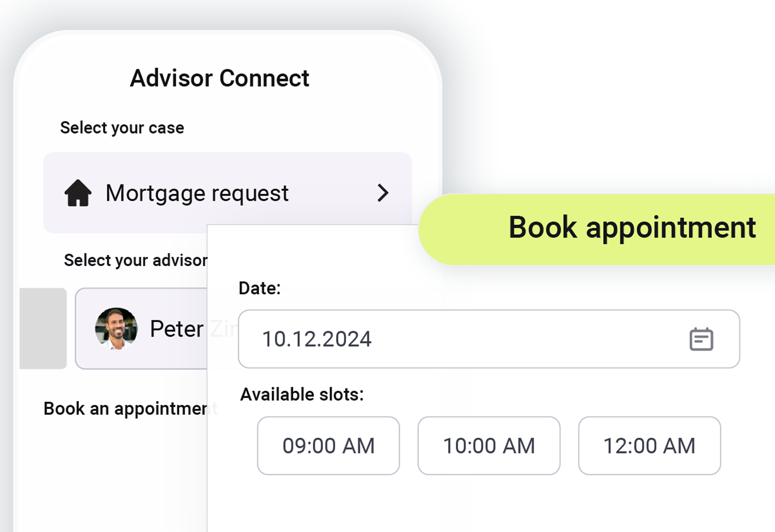Click the Book appointment button

tap(597, 229)
